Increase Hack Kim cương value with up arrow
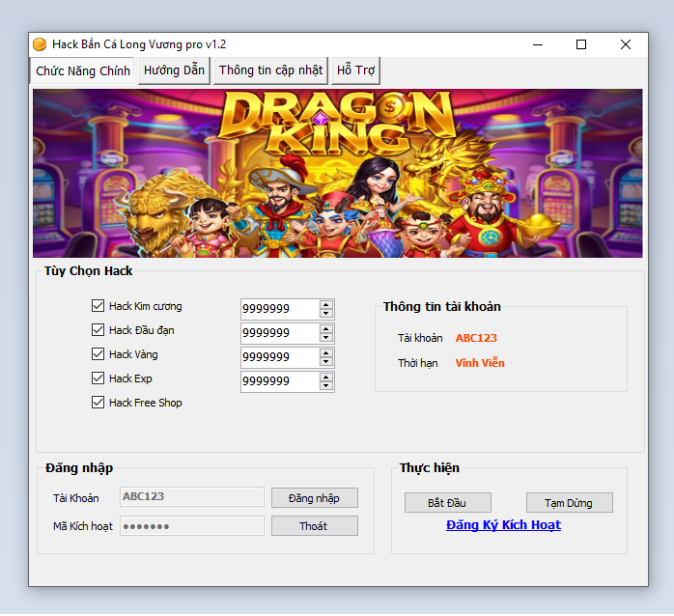This screenshot has height=616, width=674. tap(326, 304)
